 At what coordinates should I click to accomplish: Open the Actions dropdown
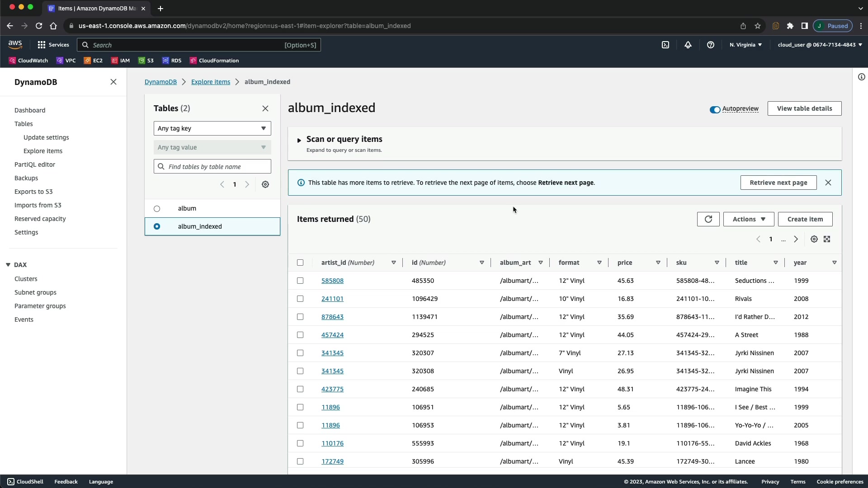pos(749,219)
